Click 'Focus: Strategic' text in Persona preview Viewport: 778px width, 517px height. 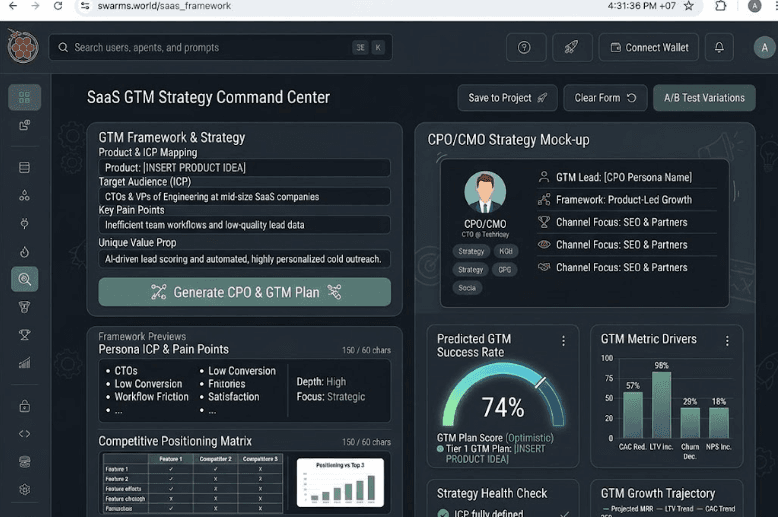330,396
